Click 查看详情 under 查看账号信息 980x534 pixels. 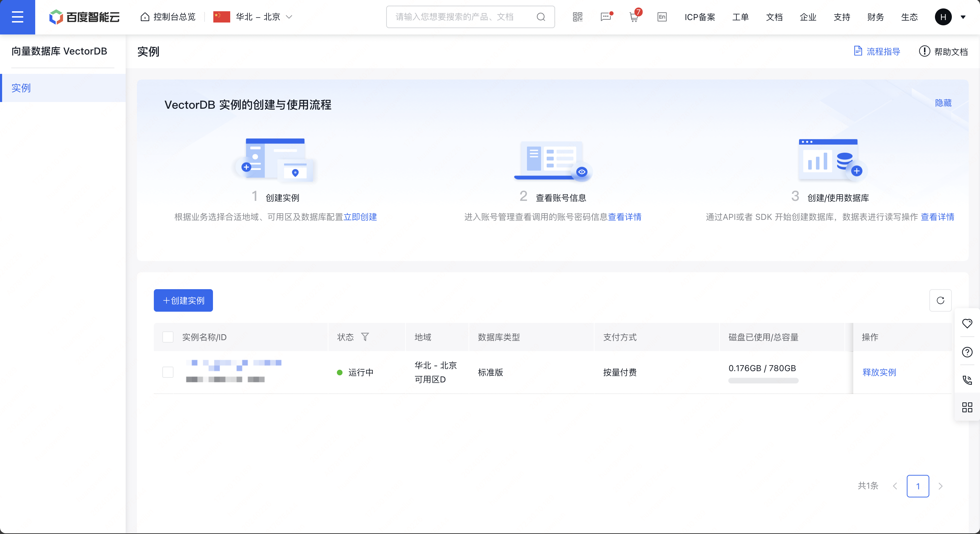[624, 217]
